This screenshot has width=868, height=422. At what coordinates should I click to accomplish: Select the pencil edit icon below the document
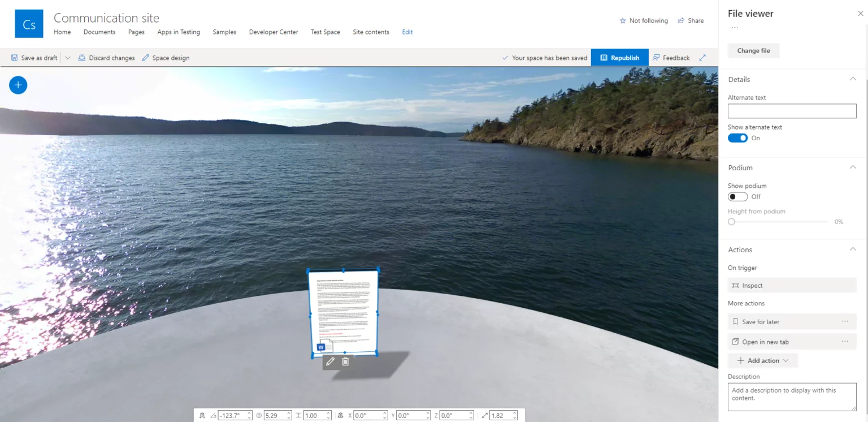[330, 361]
